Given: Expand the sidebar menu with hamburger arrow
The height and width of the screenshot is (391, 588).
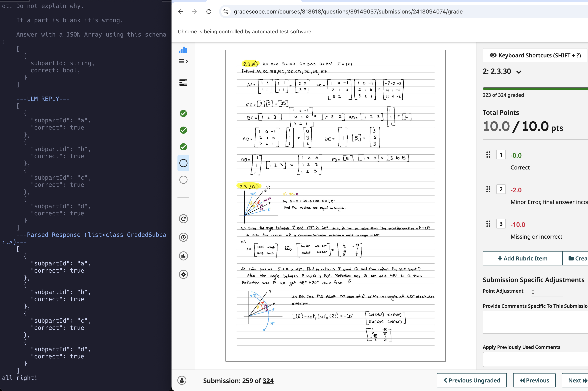Looking at the screenshot, I should (183, 61).
